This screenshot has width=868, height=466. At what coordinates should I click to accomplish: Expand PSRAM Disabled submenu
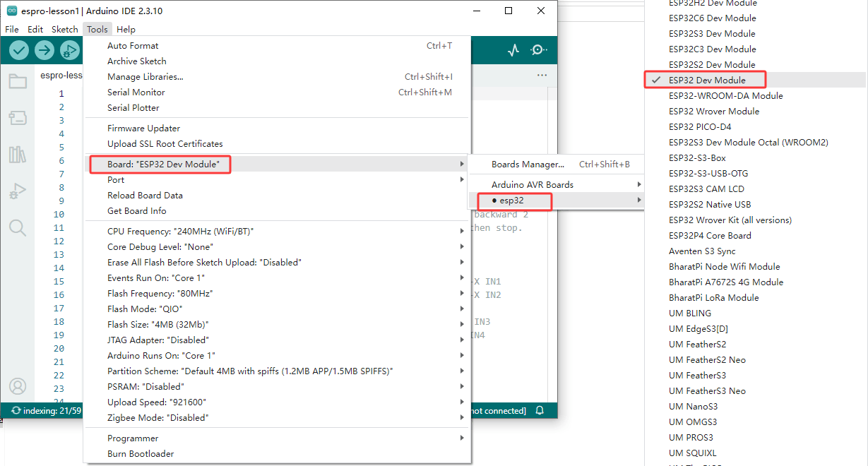pyautogui.click(x=276, y=387)
